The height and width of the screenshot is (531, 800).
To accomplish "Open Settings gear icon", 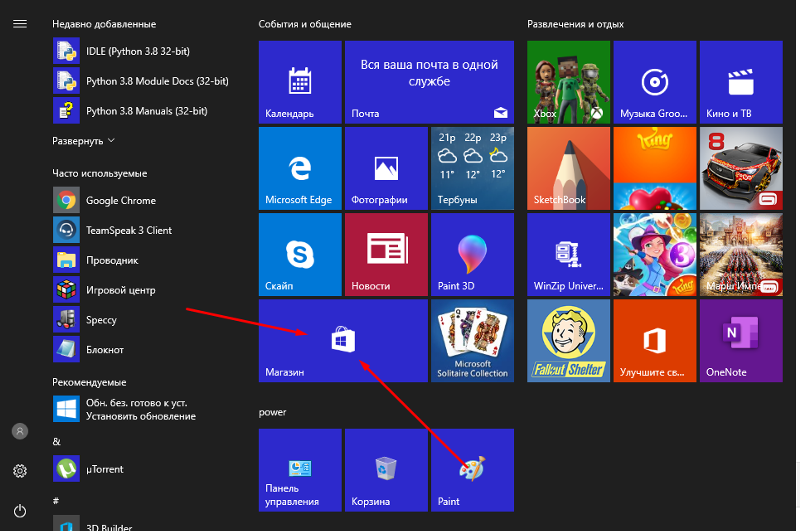I will [x=20, y=471].
